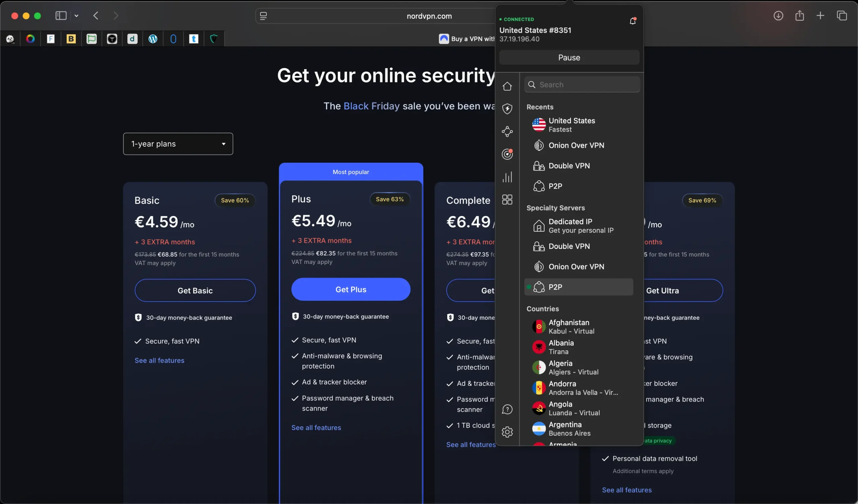
Task: Open the Tumblr favorite icon
Action: click(x=193, y=39)
